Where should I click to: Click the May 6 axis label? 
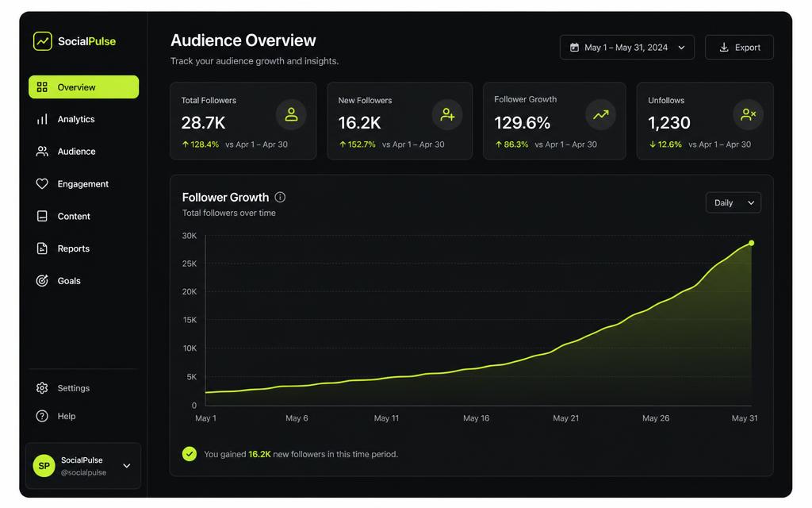297,418
